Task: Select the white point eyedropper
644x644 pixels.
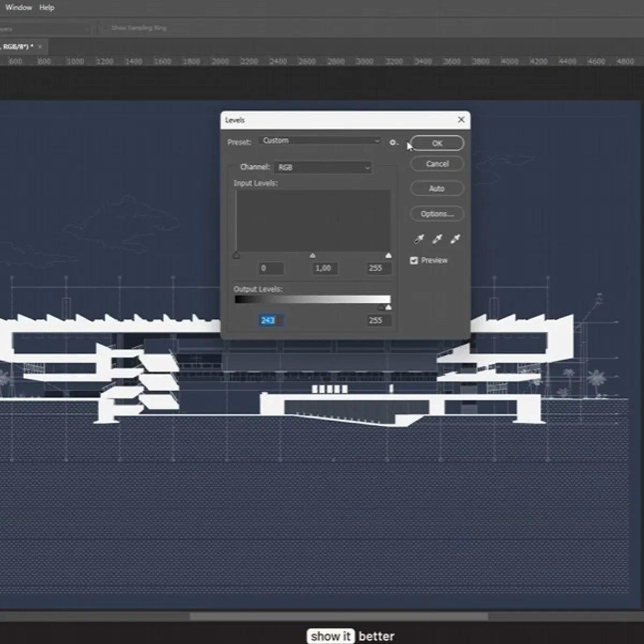Action: (x=455, y=239)
